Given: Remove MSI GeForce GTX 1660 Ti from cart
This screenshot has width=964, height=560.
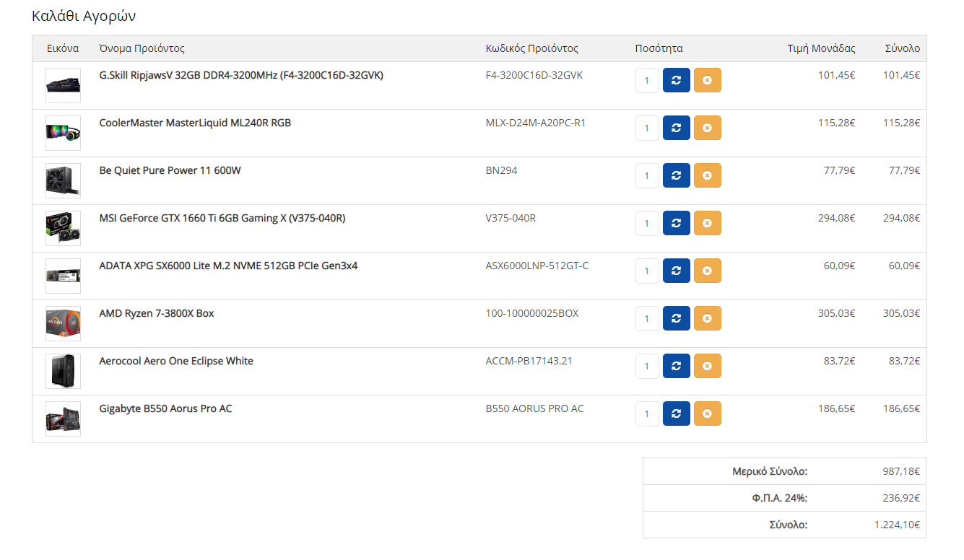Looking at the screenshot, I should pyautogui.click(x=708, y=223).
